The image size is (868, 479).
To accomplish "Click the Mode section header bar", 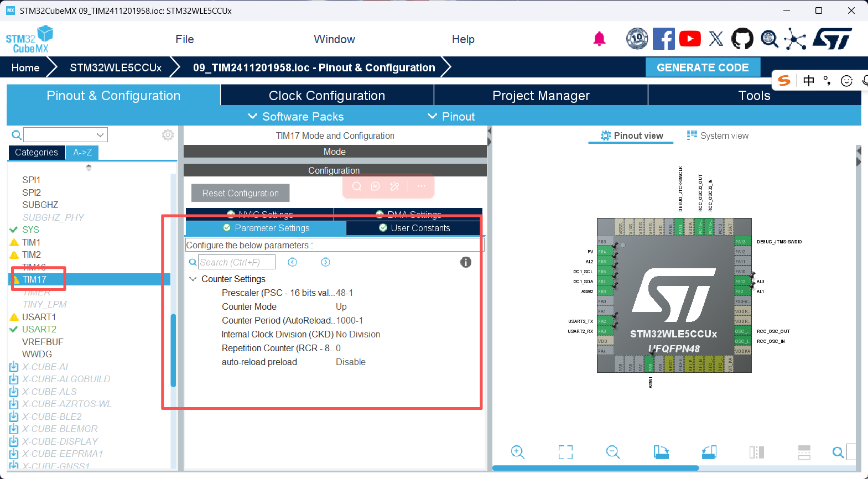I will click(335, 152).
